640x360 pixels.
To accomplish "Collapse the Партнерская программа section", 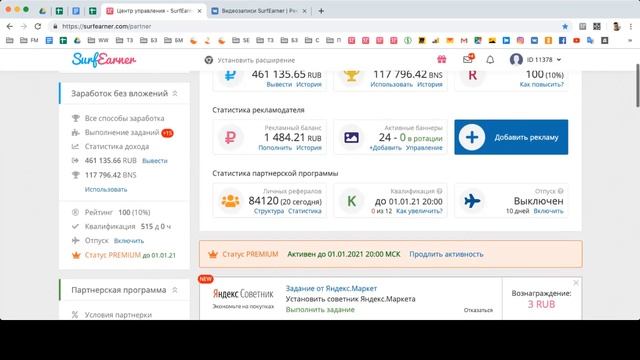I will [x=175, y=290].
